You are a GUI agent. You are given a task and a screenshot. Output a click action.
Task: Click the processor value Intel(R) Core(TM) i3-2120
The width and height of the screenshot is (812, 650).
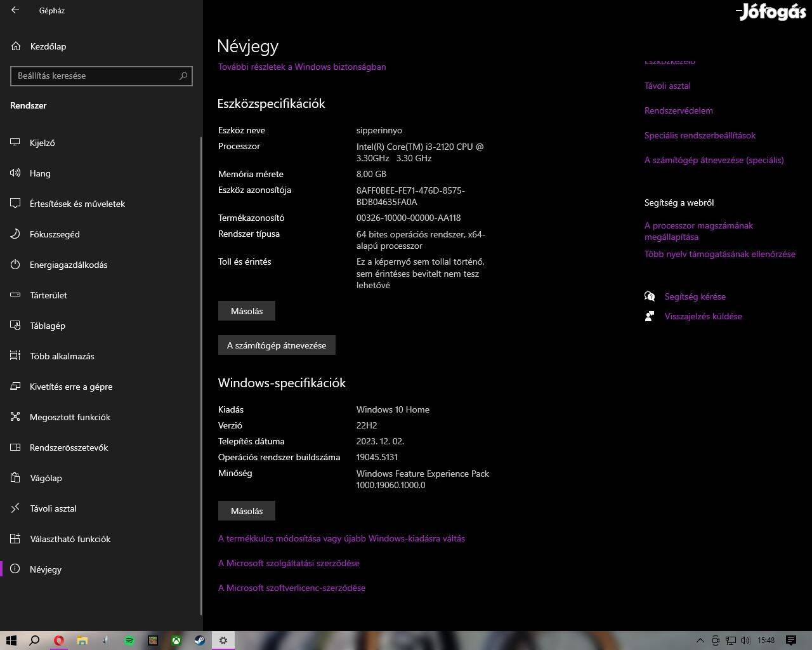click(x=420, y=152)
